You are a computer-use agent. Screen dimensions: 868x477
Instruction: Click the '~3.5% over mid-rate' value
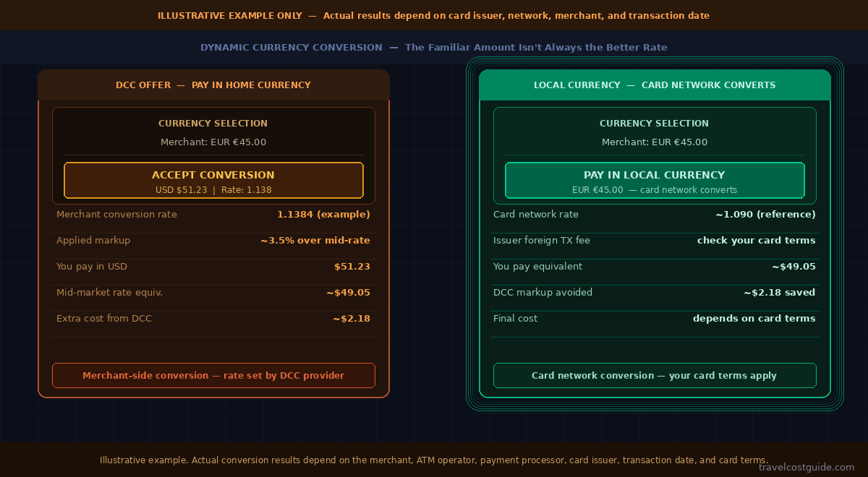pos(315,241)
